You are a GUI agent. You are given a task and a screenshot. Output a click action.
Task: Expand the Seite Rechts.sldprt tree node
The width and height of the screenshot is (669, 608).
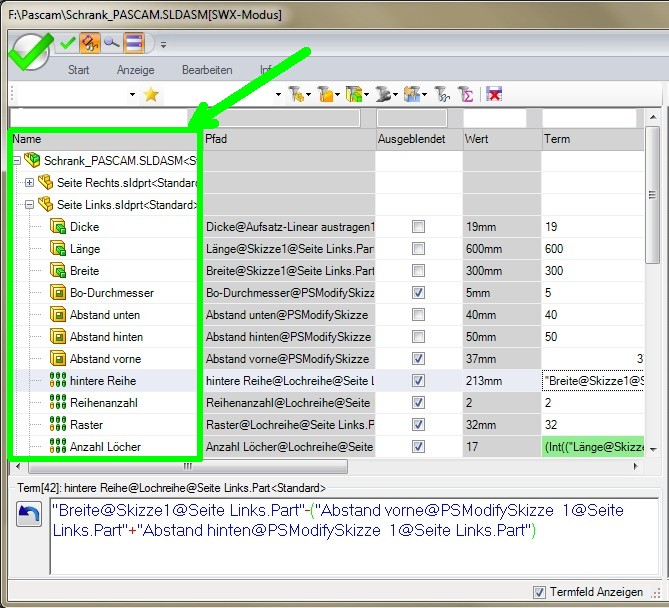point(29,183)
